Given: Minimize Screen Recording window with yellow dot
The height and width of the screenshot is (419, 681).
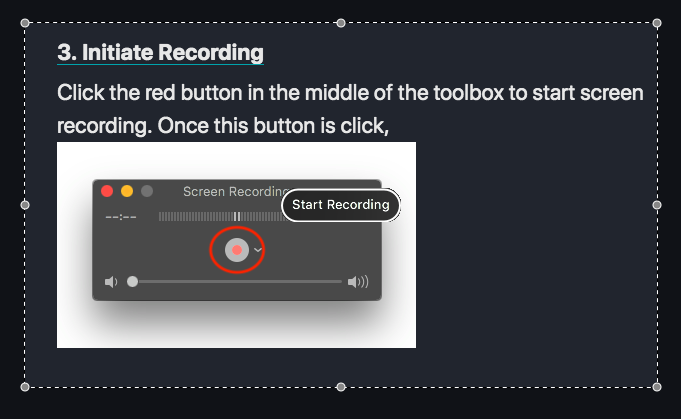Looking at the screenshot, I should click(x=127, y=191).
